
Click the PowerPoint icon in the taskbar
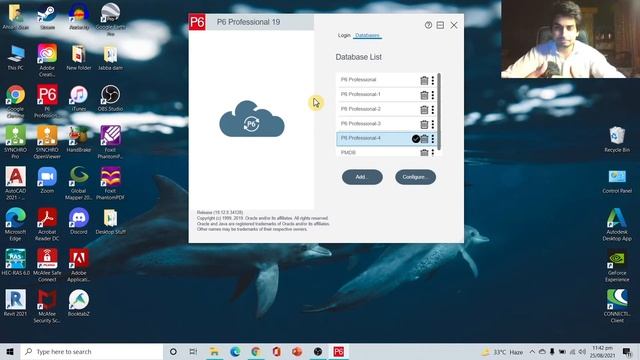point(297,351)
